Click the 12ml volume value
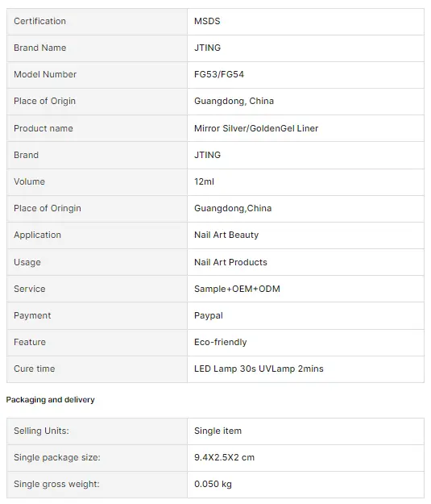431x504 pixels. click(x=204, y=181)
